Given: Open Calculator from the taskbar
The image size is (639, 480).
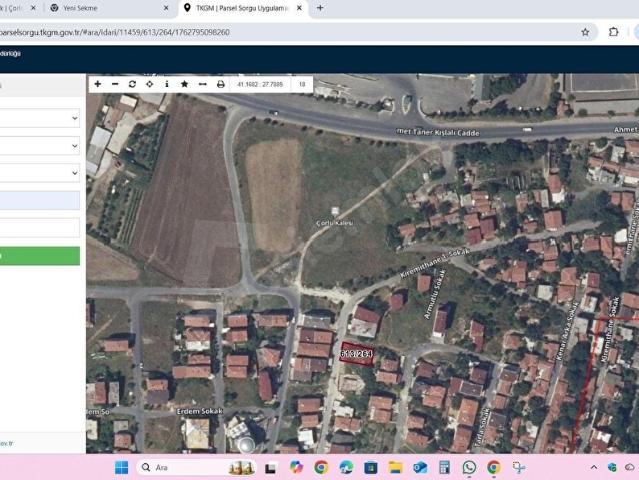Looking at the screenshot, I should (x=445, y=467).
